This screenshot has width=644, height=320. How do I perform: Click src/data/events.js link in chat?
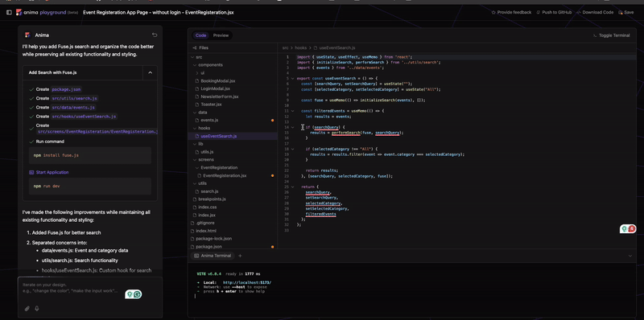coord(73,108)
